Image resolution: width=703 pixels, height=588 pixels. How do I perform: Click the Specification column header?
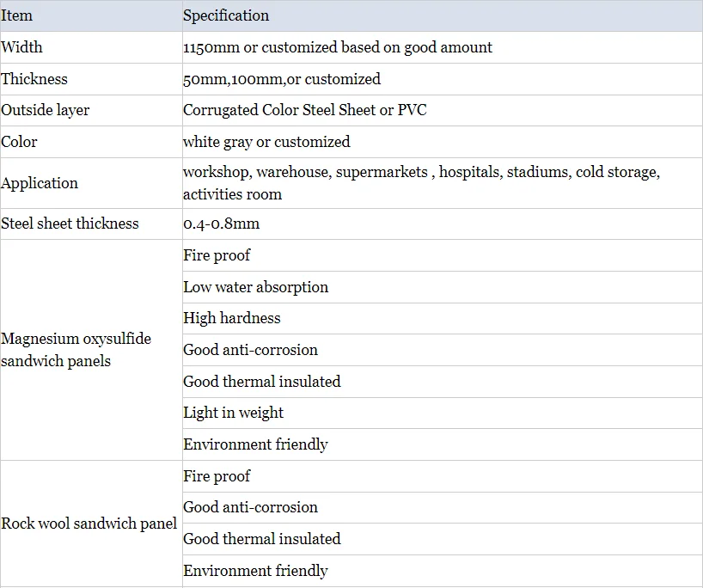tap(226, 15)
